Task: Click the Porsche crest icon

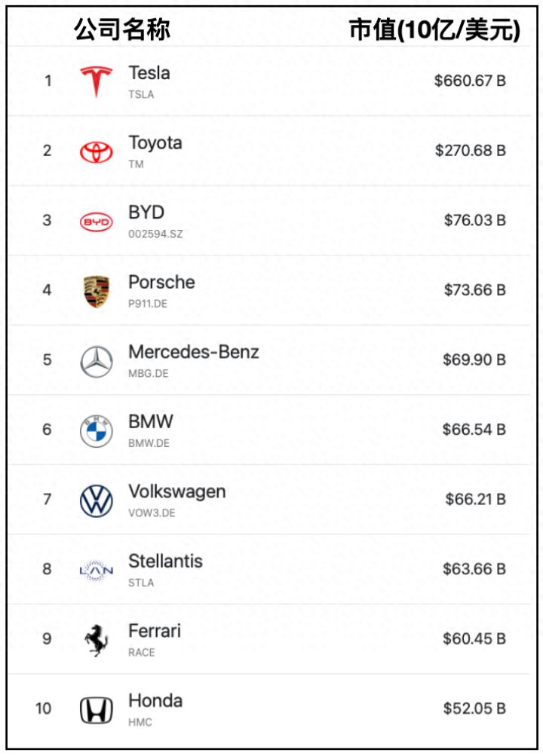Action: [97, 292]
